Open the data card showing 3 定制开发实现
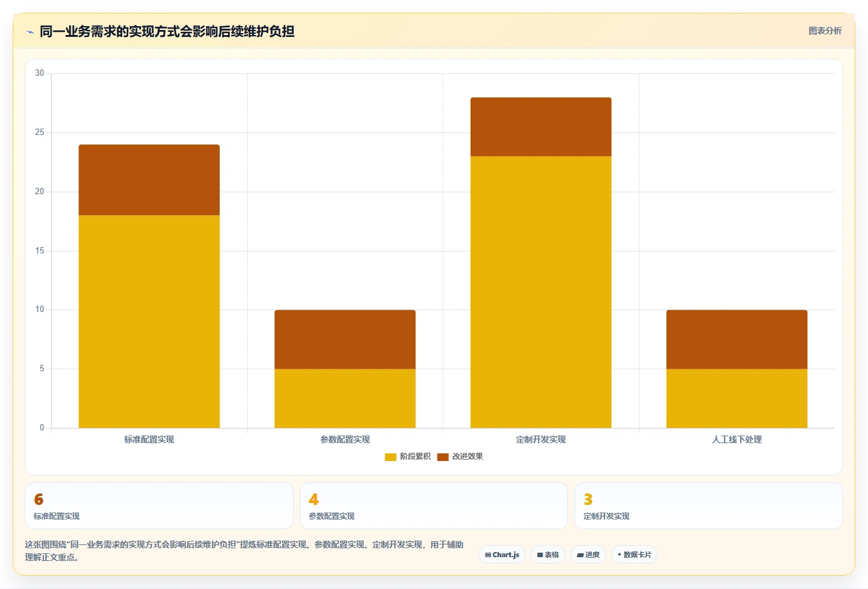The height and width of the screenshot is (589, 868). pos(709,506)
